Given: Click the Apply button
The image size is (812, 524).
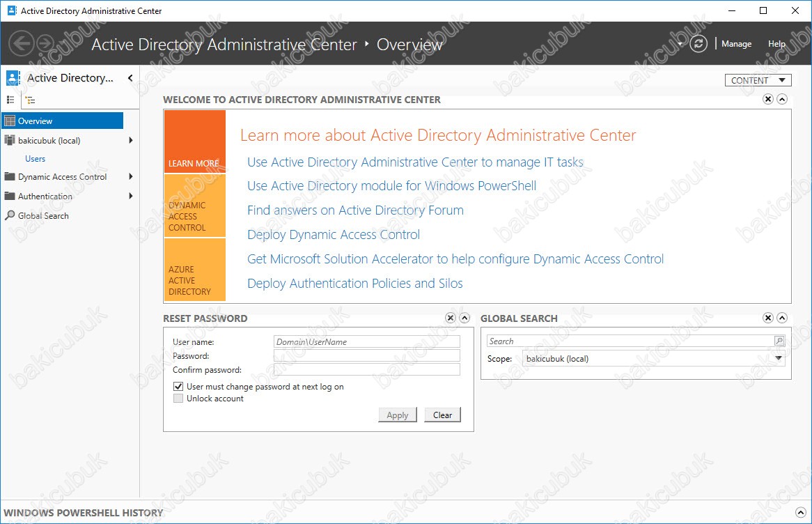Looking at the screenshot, I should pos(397,415).
